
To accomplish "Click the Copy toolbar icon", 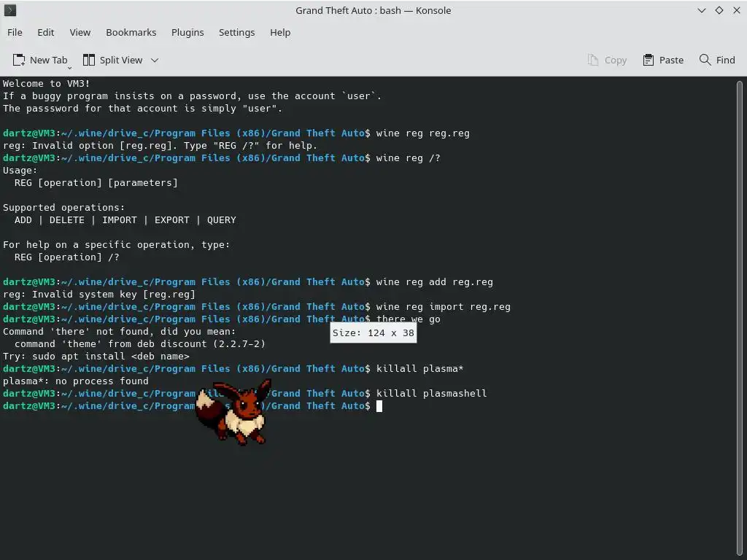I will [592, 60].
